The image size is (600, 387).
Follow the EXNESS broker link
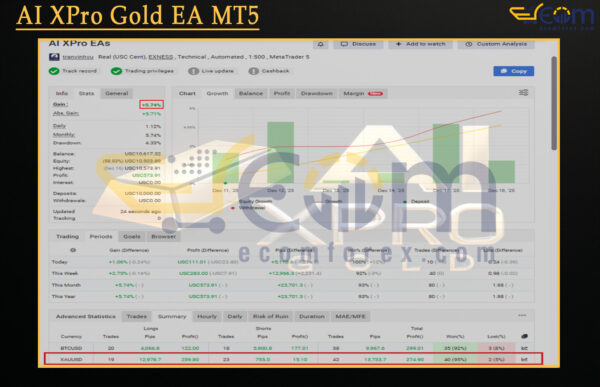click(161, 57)
